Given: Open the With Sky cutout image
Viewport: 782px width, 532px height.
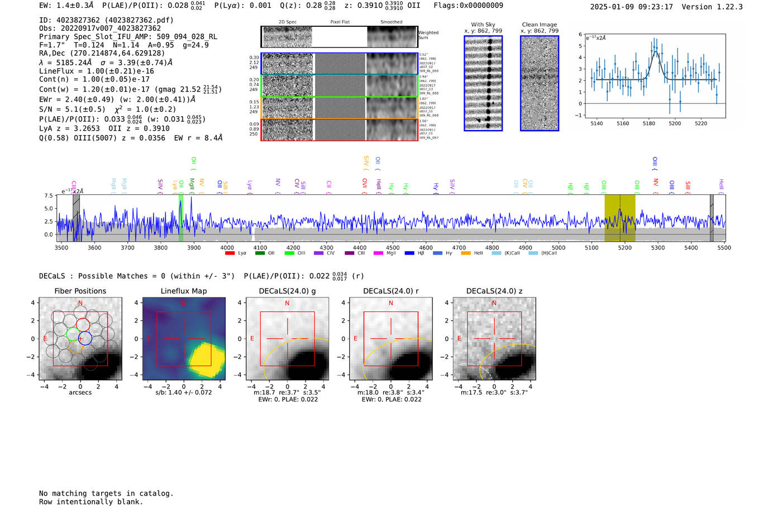Looking at the screenshot, I should click(483, 83).
